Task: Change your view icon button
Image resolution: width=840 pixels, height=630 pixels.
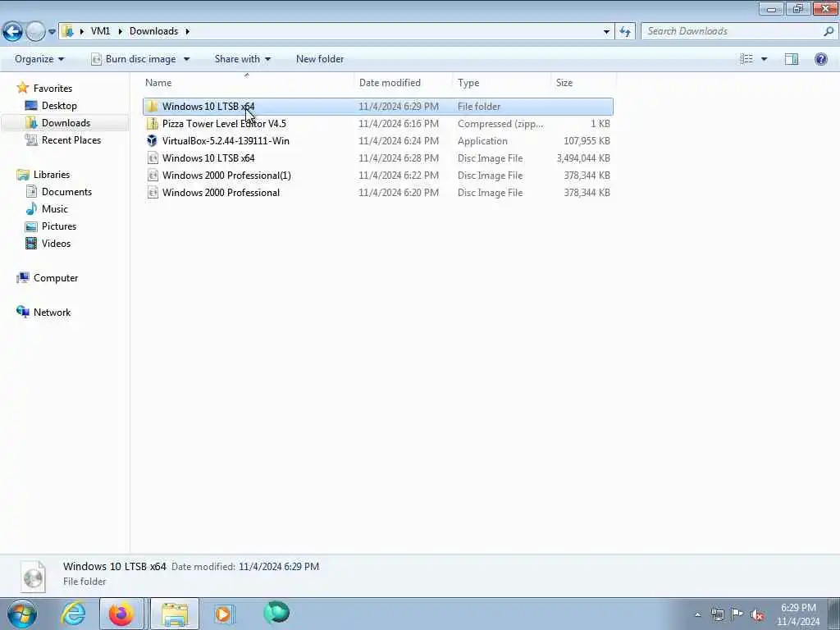Action: (x=746, y=59)
